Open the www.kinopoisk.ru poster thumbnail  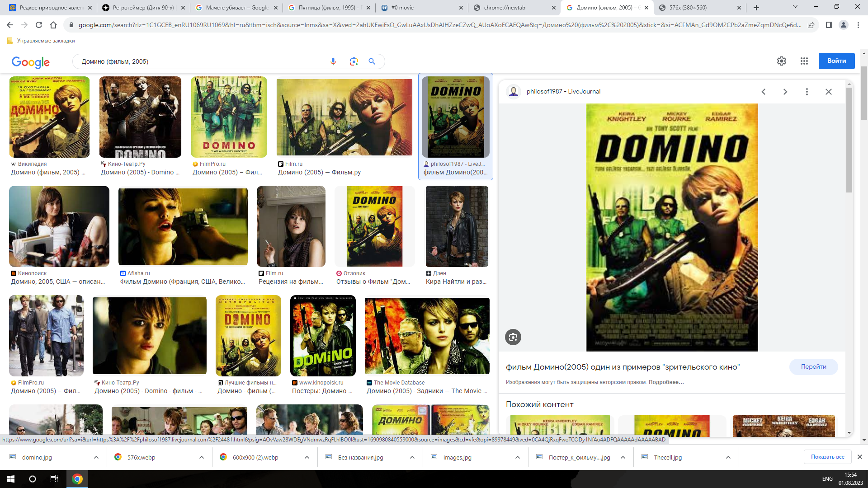(x=323, y=336)
